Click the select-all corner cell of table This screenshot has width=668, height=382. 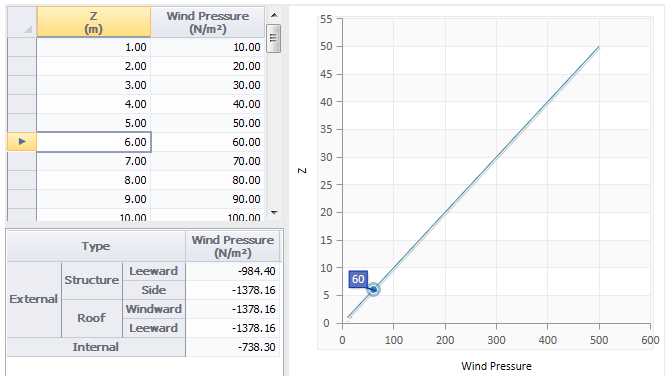pyautogui.click(x=22, y=22)
